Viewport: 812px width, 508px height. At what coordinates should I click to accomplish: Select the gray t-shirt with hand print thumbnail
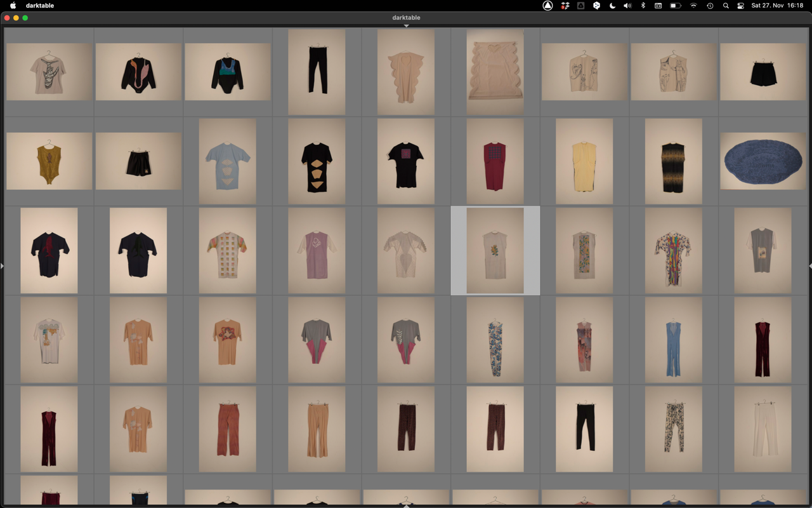click(x=49, y=72)
